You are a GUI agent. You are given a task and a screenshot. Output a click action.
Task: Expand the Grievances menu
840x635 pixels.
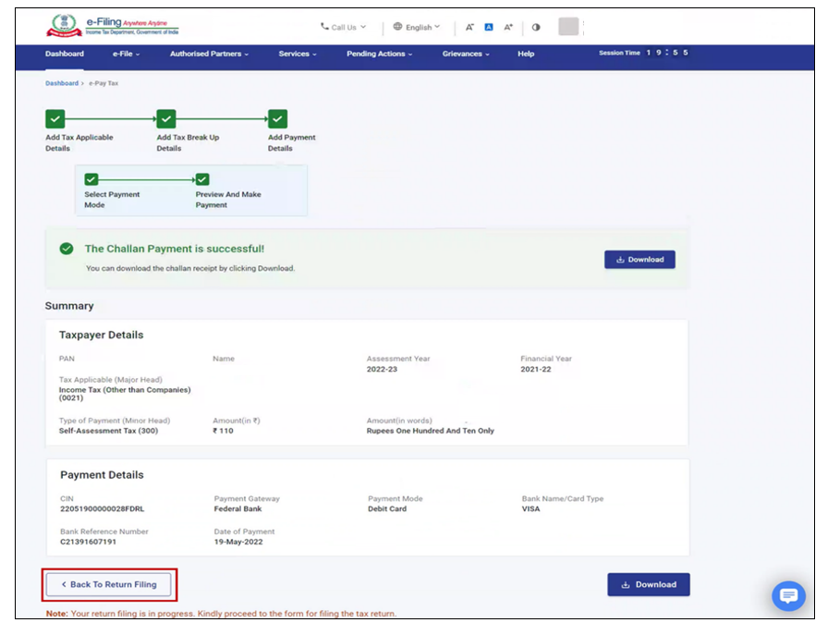pyautogui.click(x=466, y=55)
